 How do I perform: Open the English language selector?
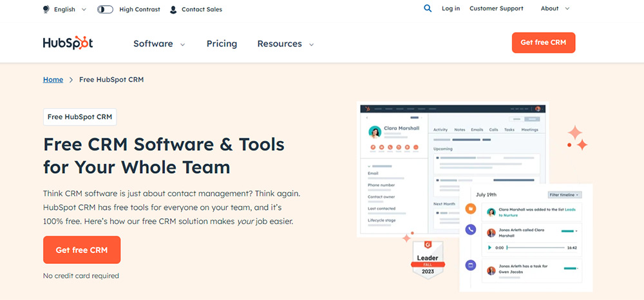tap(64, 9)
